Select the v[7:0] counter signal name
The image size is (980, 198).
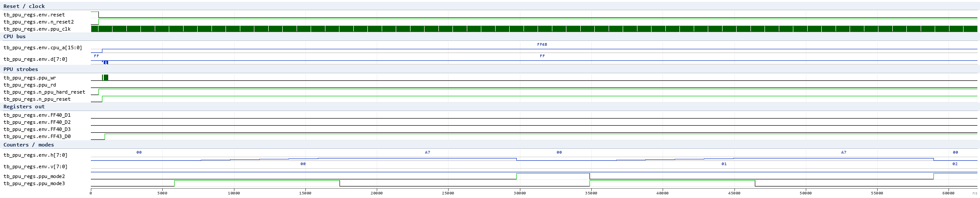tap(35, 166)
